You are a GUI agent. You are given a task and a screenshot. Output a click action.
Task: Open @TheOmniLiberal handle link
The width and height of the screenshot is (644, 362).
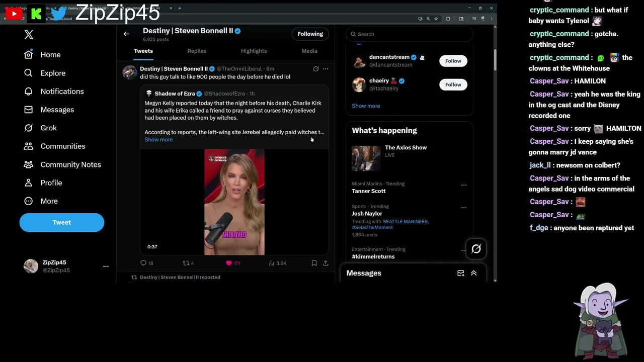pos(239,69)
